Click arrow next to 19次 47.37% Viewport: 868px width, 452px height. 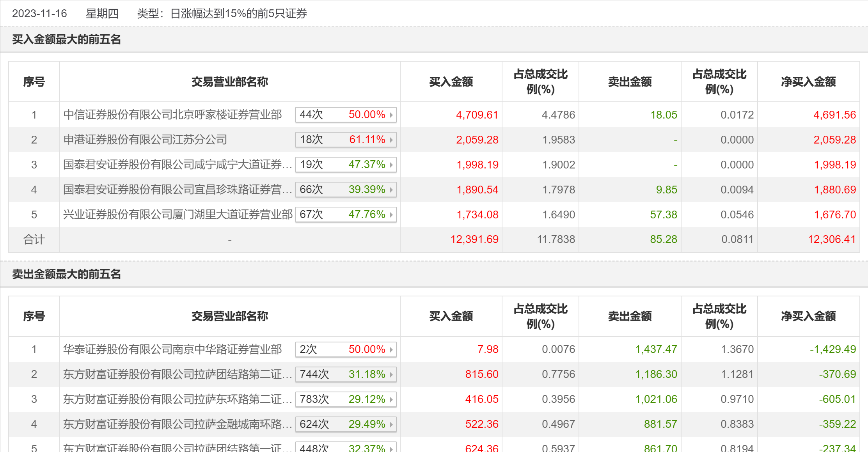(391, 165)
